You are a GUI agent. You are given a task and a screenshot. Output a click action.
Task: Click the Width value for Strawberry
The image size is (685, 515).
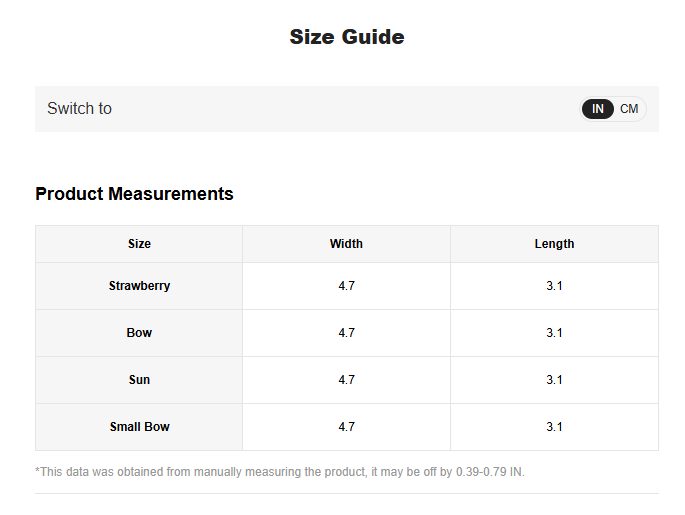click(x=346, y=286)
